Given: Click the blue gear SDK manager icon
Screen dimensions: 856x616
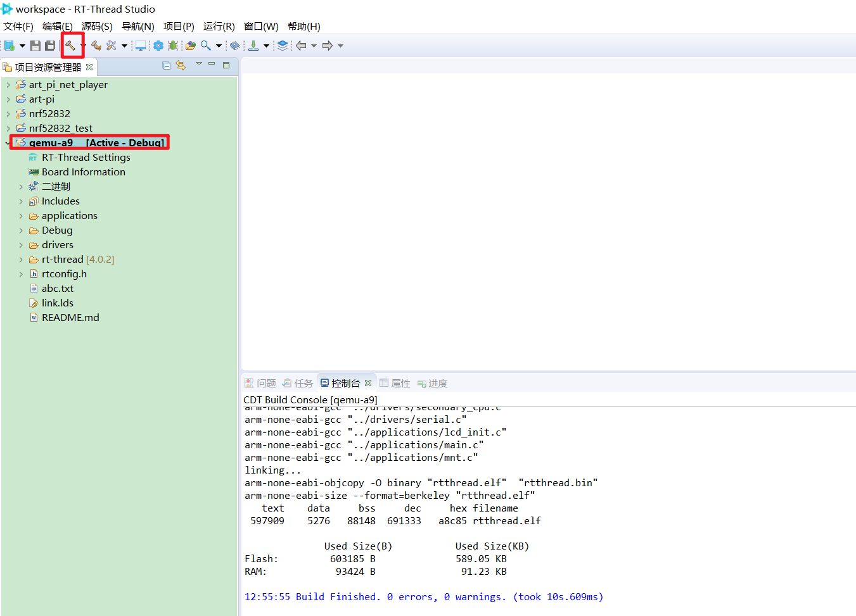Looking at the screenshot, I should pos(158,46).
